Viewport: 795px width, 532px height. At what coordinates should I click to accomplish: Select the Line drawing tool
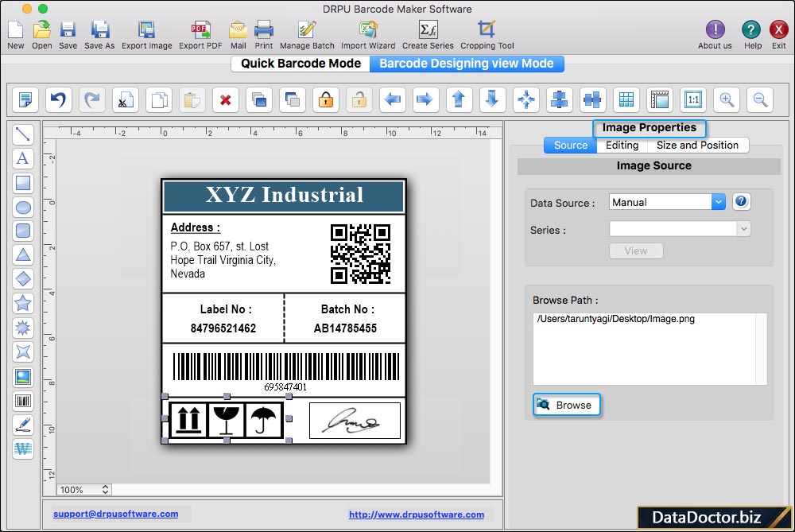[23, 134]
